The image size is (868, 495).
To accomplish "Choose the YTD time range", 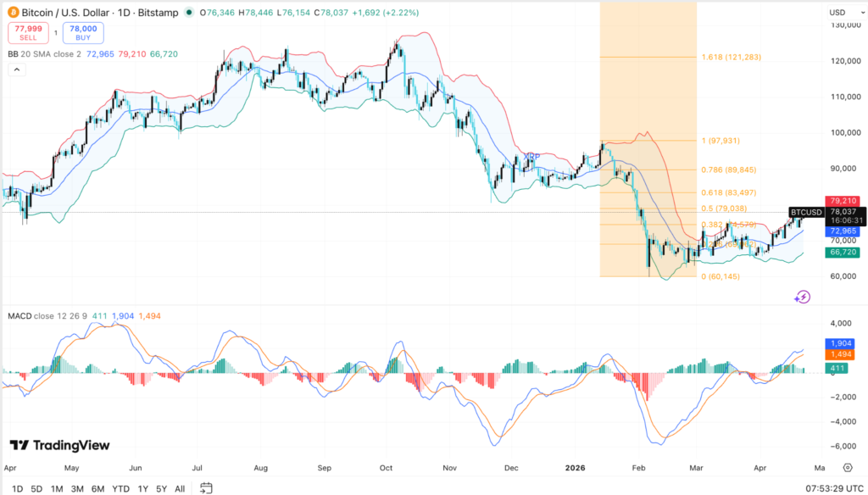I will tap(120, 488).
